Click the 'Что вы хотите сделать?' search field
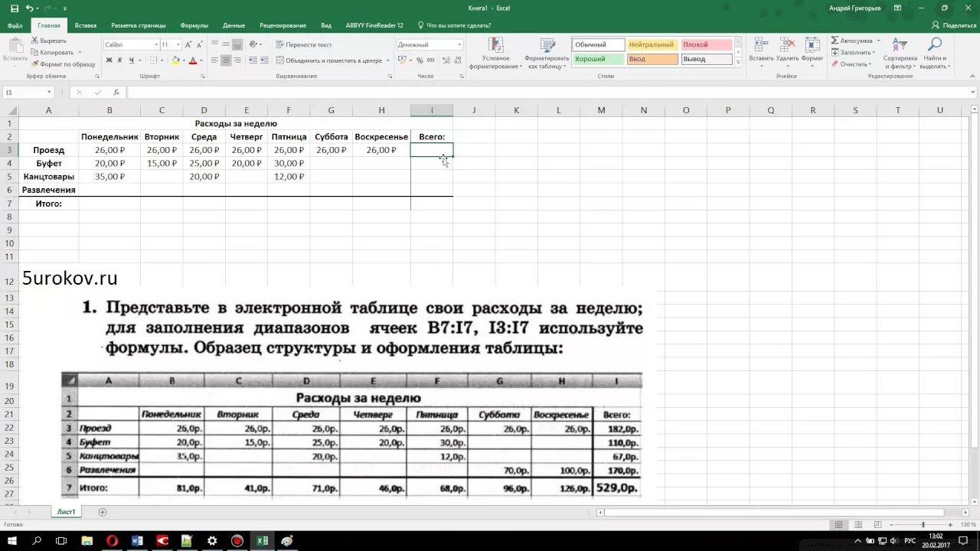The image size is (980, 551). pyautogui.click(x=459, y=25)
